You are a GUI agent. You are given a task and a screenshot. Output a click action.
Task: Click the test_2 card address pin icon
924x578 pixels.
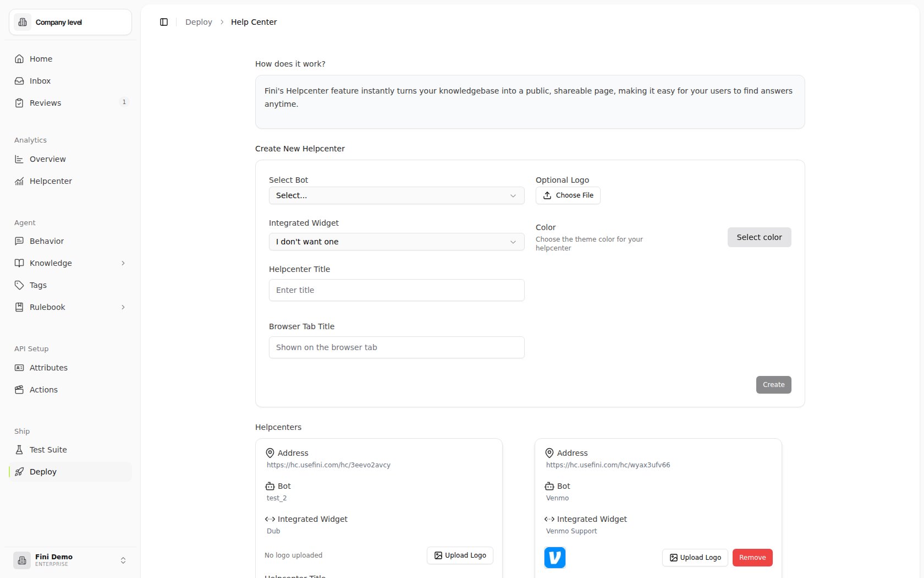270,453
